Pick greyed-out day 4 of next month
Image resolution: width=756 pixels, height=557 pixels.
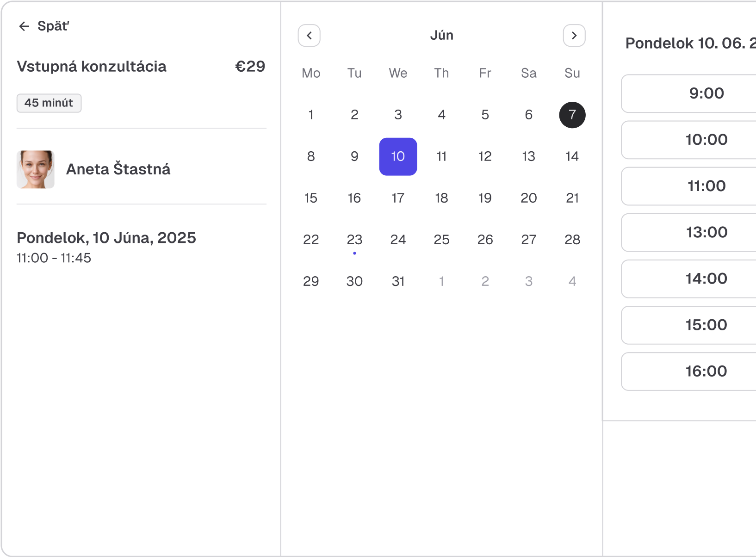pos(572,281)
